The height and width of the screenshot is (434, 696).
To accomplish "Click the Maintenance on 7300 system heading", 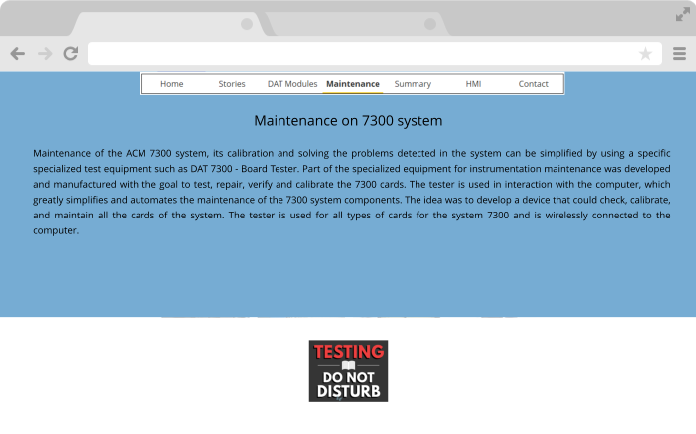I will (x=348, y=121).
